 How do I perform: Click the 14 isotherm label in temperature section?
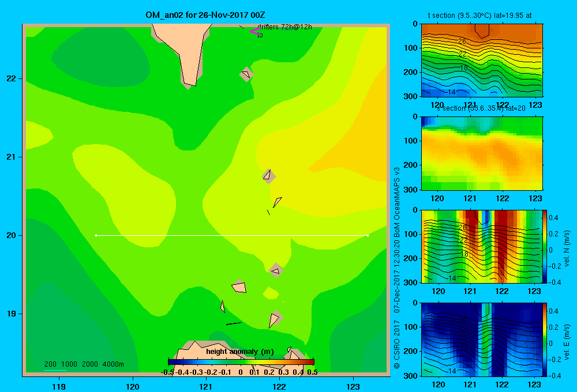click(x=452, y=92)
